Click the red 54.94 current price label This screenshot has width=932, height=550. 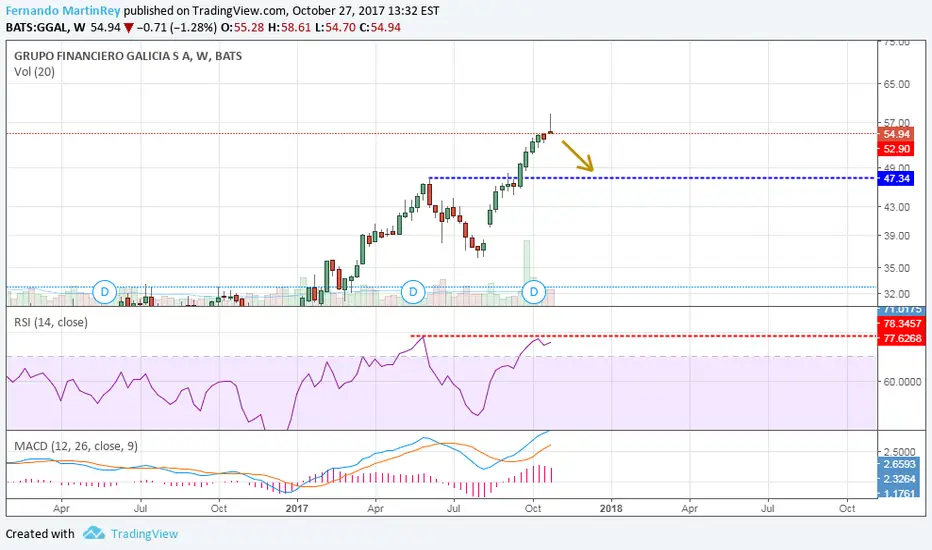coord(896,134)
